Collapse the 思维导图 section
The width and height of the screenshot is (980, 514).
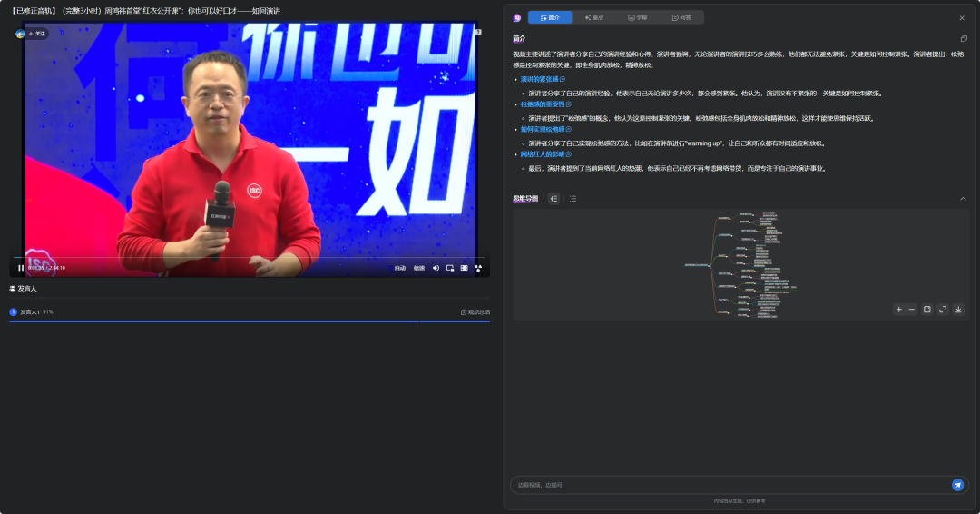(963, 199)
